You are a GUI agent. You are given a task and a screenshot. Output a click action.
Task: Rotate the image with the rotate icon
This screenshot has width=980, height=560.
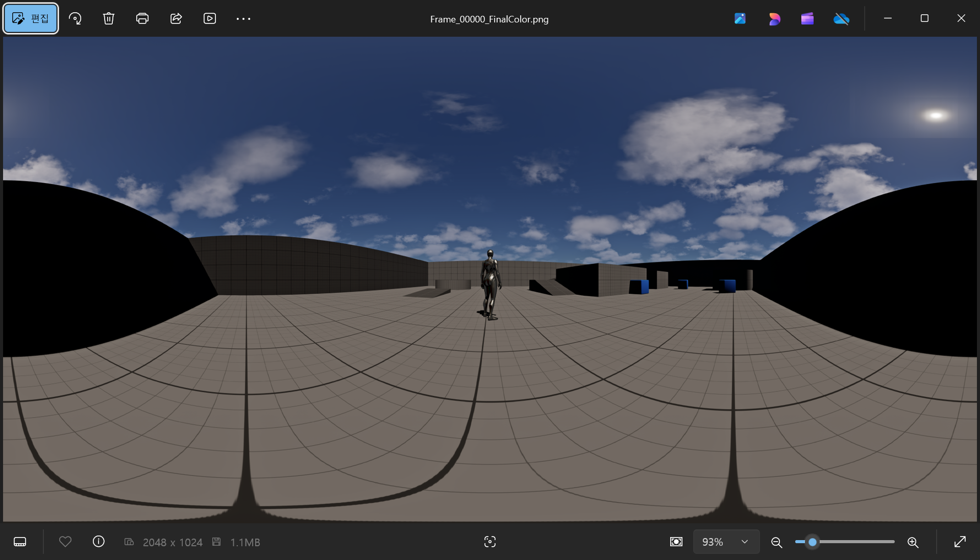[75, 19]
